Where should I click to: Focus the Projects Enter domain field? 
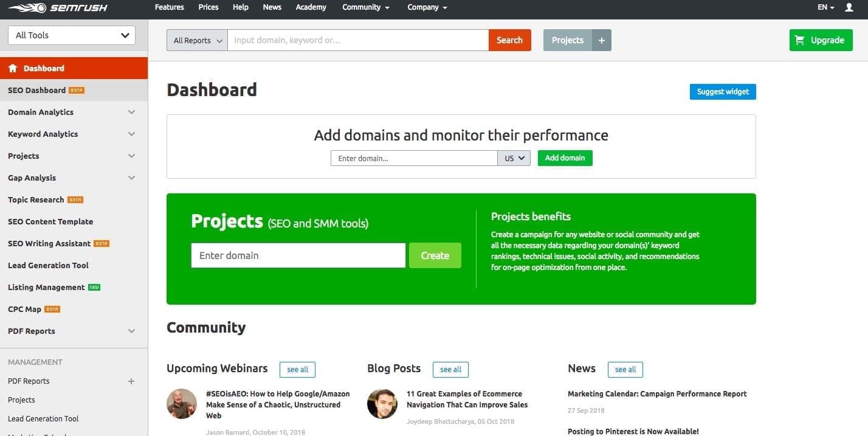click(x=298, y=255)
